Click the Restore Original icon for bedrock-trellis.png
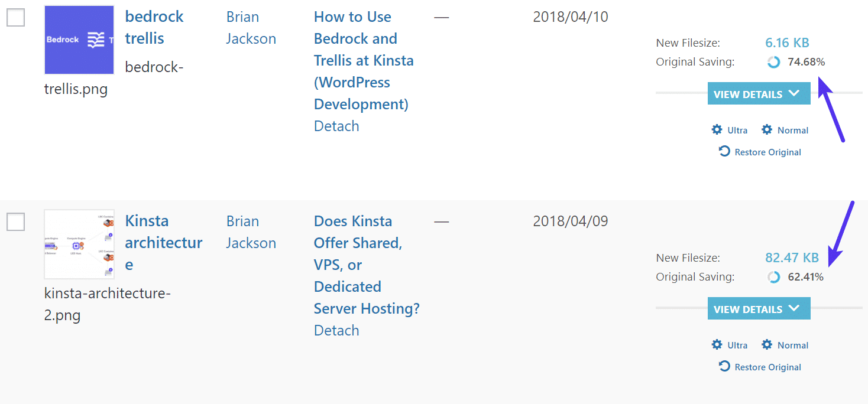Screen dimensions: 868x404 click(x=724, y=151)
